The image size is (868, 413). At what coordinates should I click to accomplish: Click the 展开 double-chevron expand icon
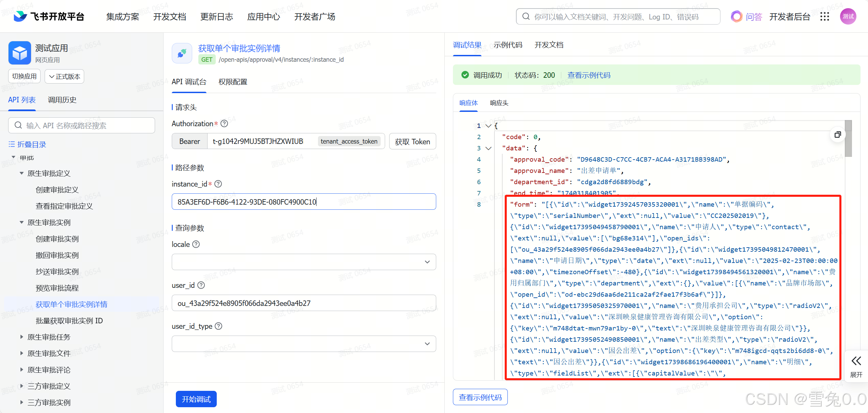coord(856,361)
